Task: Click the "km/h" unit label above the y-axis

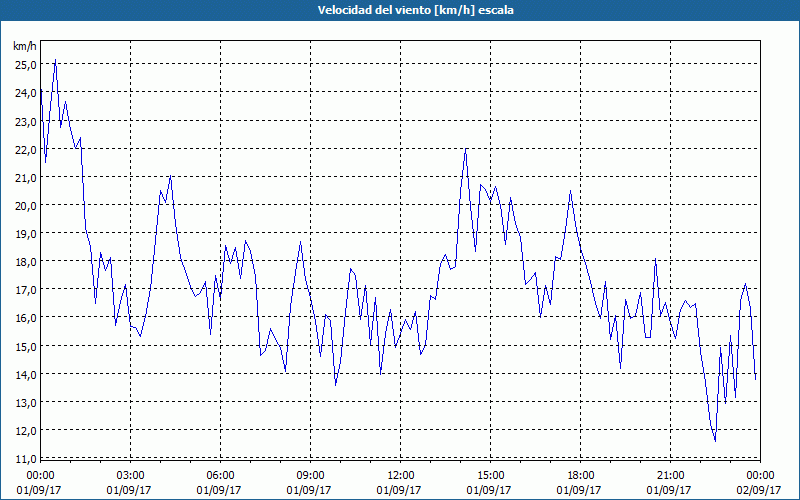Action: click(x=24, y=46)
